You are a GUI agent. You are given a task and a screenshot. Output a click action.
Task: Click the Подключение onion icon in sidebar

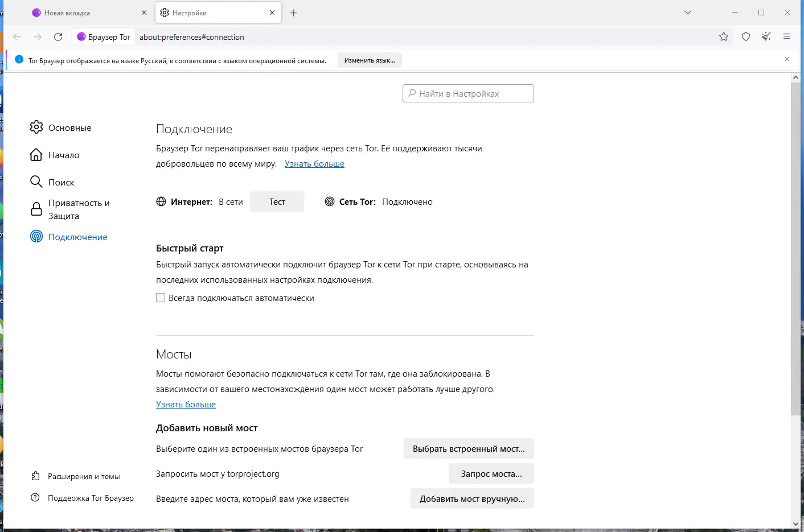point(36,237)
